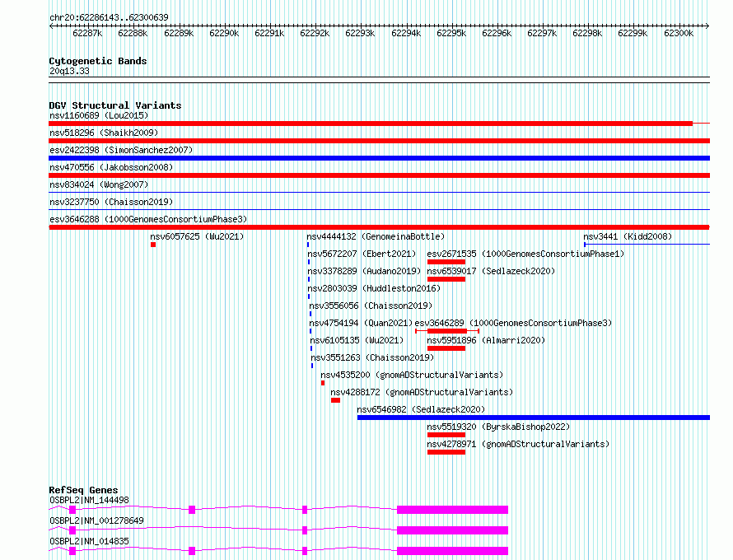This screenshot has height=560, width=733.
Task: Click the chr20:62286143..62300639 coordinates text
Action: click(x=109, y=17)
